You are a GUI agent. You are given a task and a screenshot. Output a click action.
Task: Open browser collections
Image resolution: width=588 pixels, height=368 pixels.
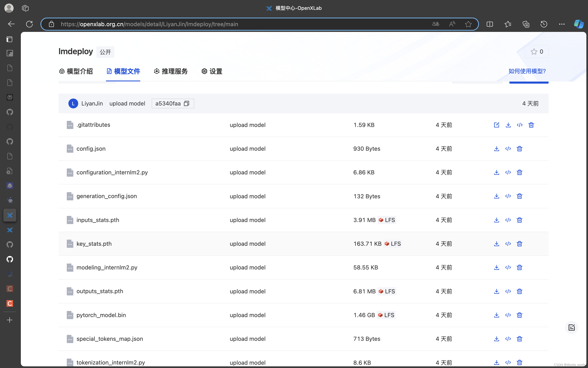click(526, 24)
